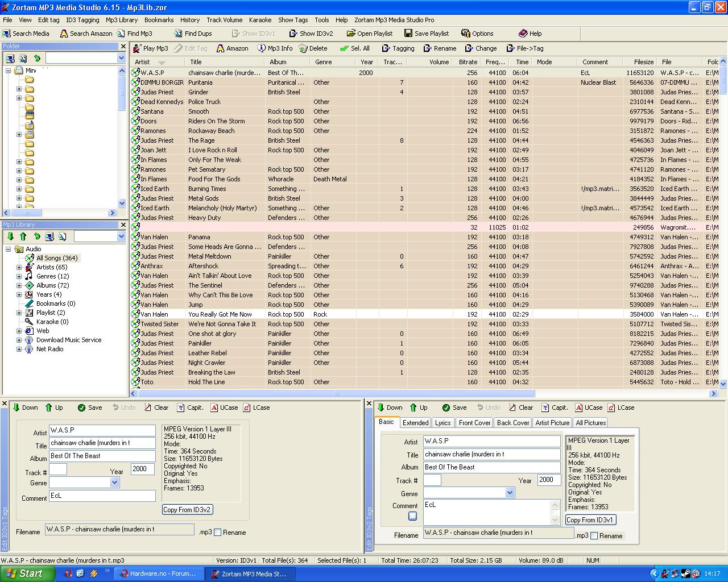
Task: Collapse the Audio root tree node
Action: [9, 249]
